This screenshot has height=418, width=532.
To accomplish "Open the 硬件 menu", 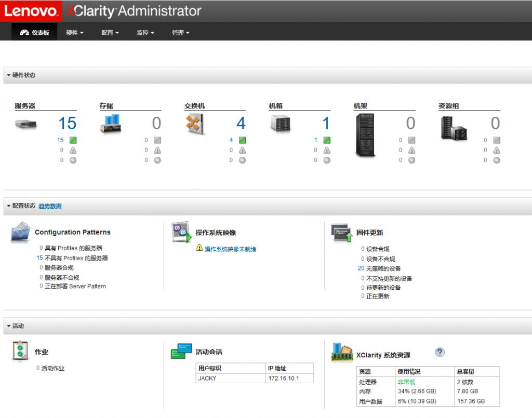I will 75,33.
